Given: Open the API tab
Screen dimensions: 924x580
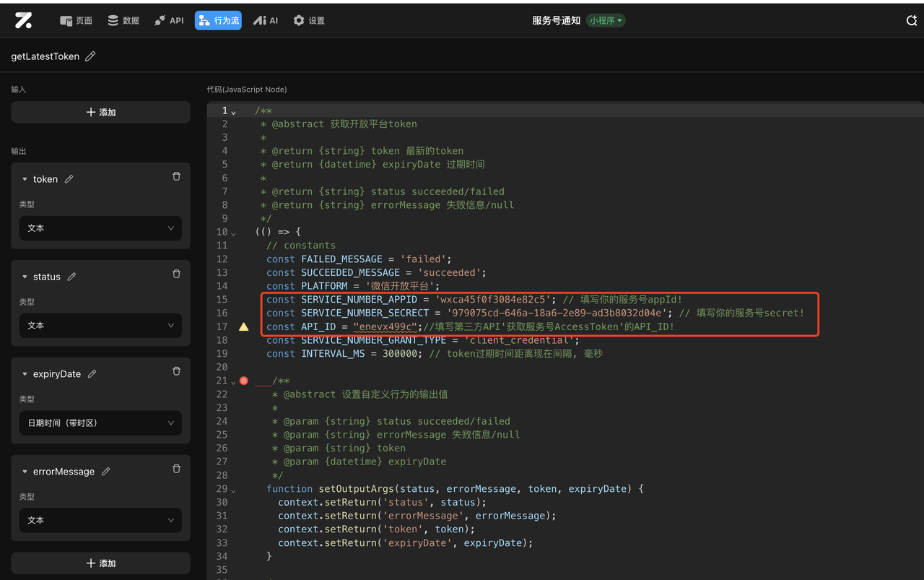Looking at the screenshot, I should point(169,20).
